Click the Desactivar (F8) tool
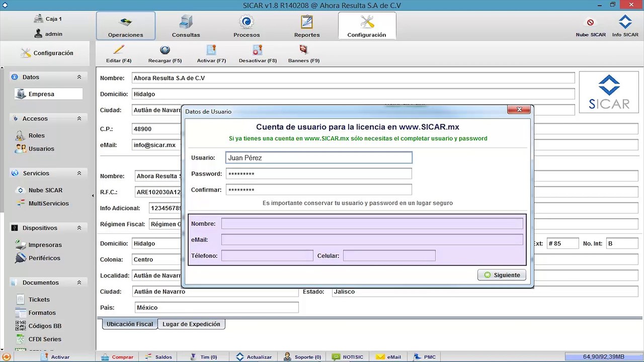 click(258, 54)
